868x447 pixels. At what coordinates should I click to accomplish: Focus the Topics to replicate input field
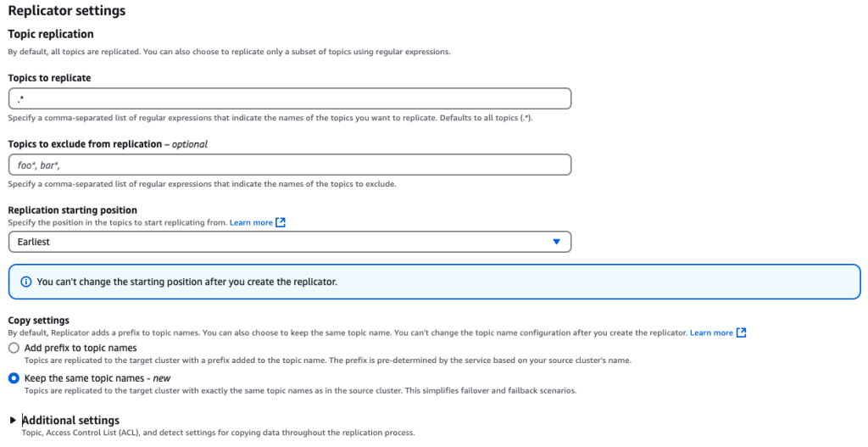290,98
